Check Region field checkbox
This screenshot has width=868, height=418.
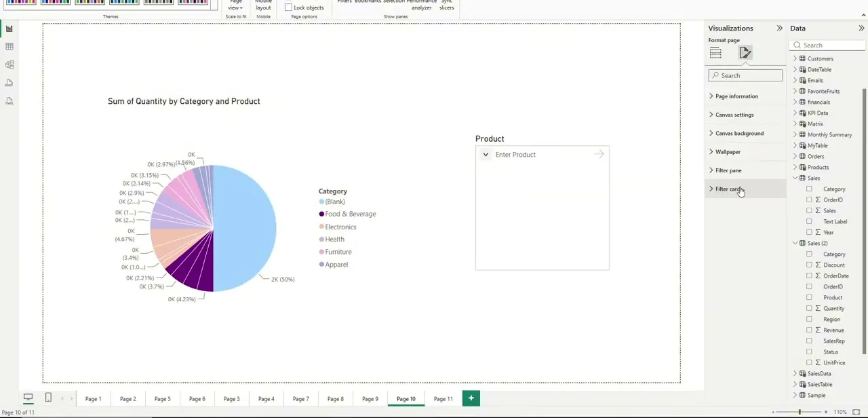coord(809,320)
